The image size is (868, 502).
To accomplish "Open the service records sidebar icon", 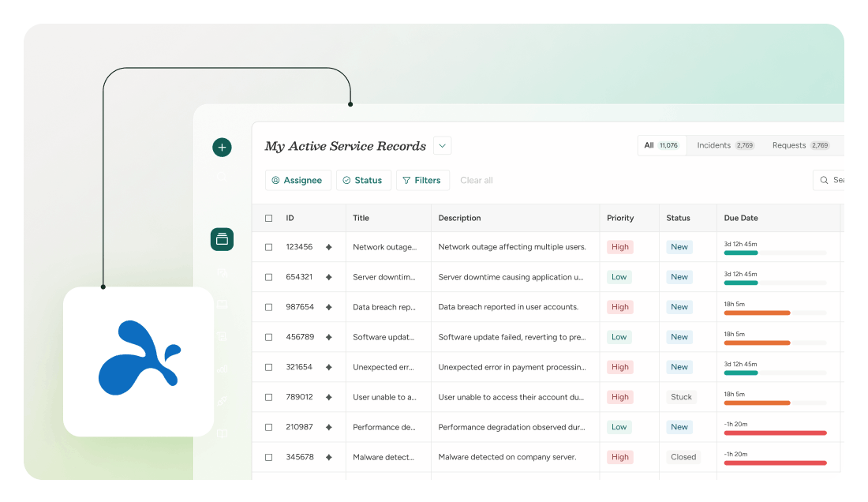I will tap(222, 239).
